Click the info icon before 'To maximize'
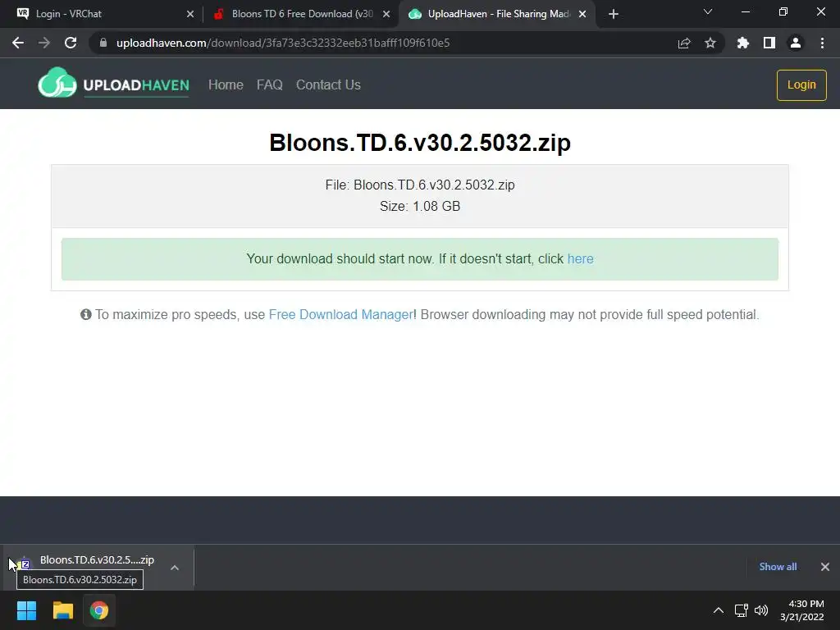This screenshot has width=840, height=630. click(x=85, y=314)
